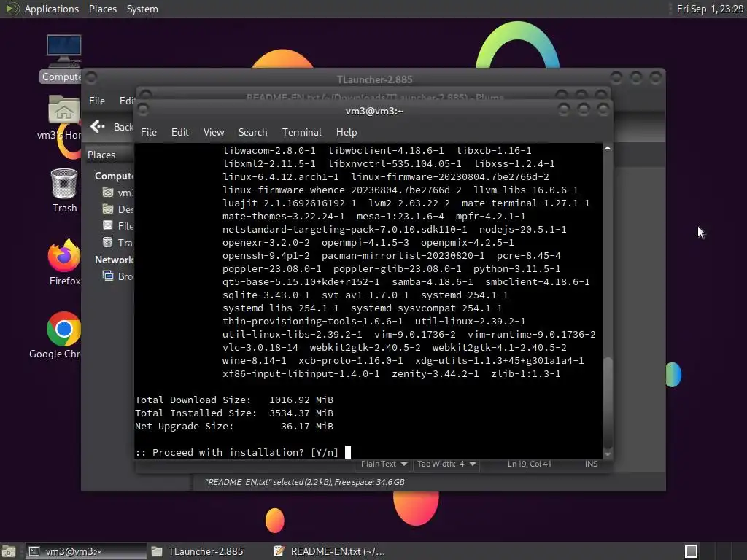Select the File System icon in the Places sidebar
Image resolution: width=747 pixels, height=560 pixels.
[x=108, y=226]
